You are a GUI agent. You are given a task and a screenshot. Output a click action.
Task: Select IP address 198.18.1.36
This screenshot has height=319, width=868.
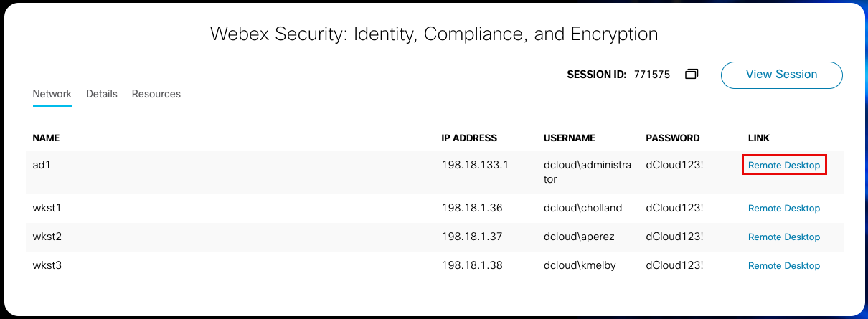tap(471, 208)
